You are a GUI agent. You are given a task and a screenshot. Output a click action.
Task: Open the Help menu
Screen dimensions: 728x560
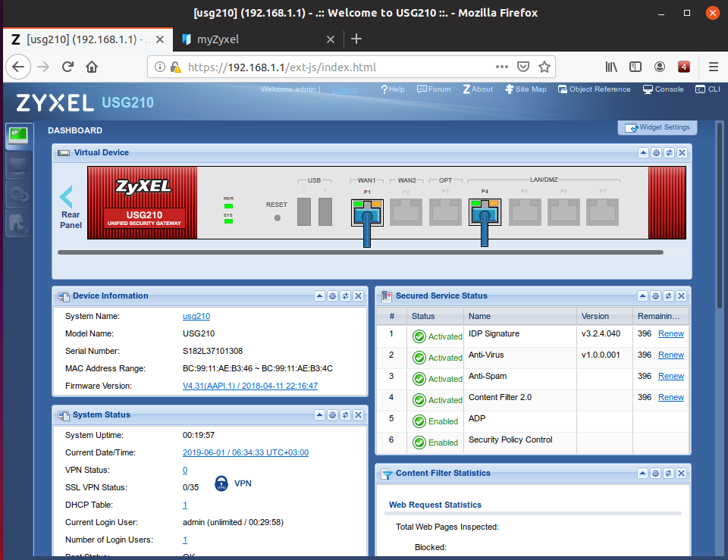[393, 89]
